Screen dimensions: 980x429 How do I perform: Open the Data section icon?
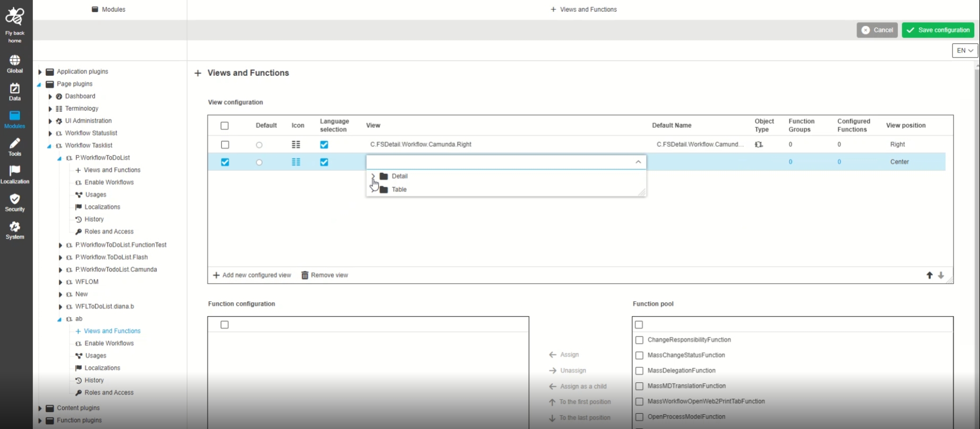tap(15, 91)
